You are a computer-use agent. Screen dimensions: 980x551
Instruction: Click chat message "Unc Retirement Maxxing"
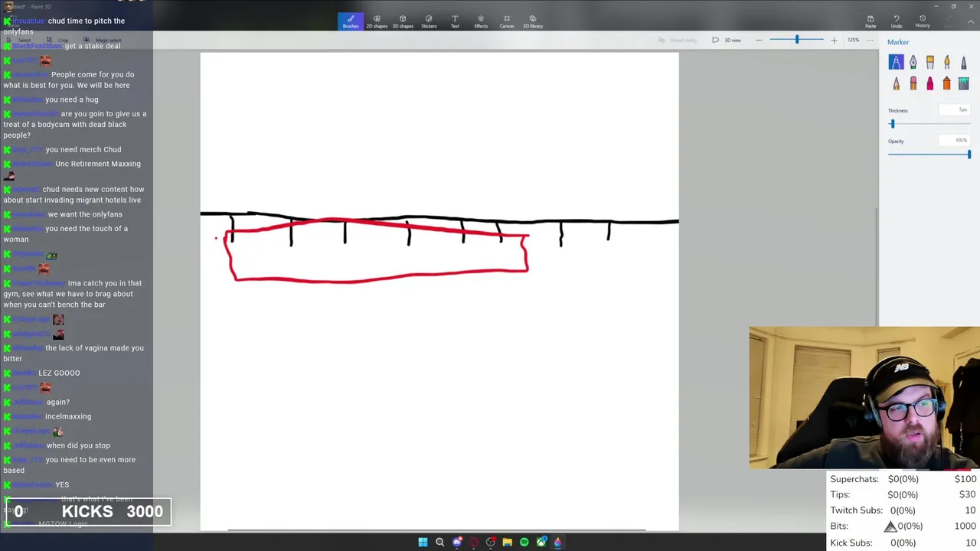pyautogui.click(x=98, y=164)
